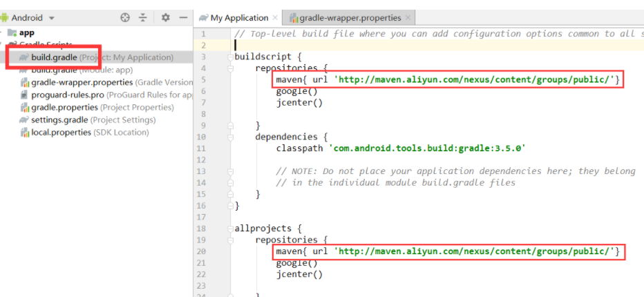Screen dimensions: 644x297
Task: Click the top-level build file comment
Action: (439, 34)
